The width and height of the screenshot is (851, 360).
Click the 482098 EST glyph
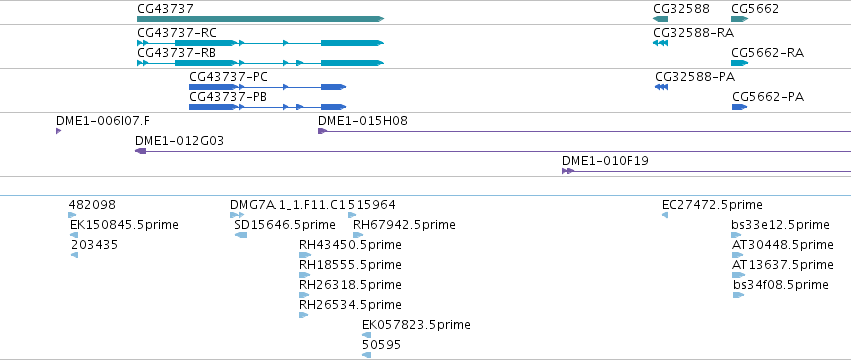tap(72, 215)
